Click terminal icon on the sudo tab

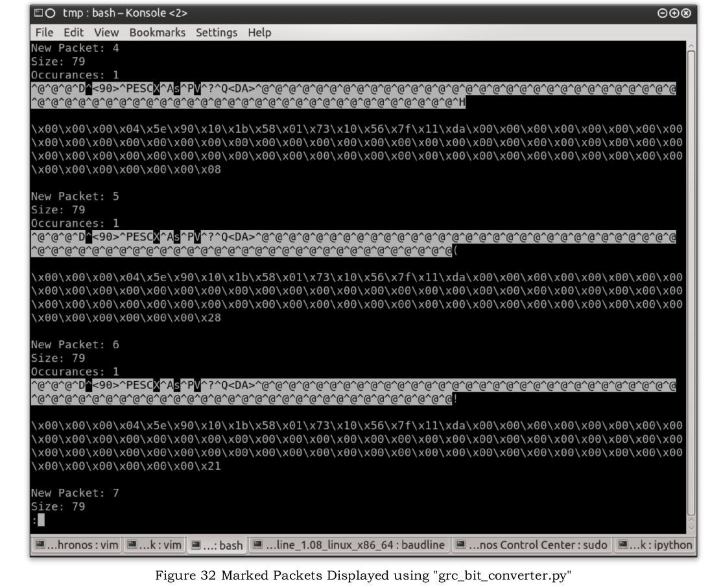460,545
